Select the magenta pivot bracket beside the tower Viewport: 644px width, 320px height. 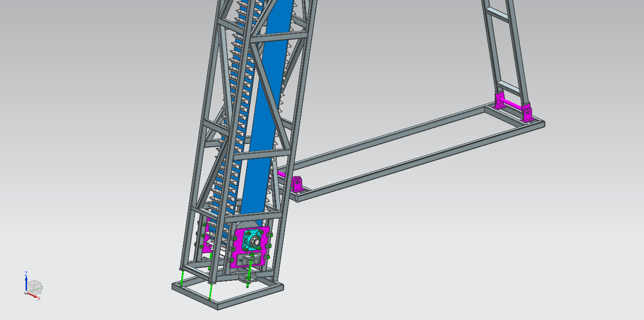coord(297,184)
